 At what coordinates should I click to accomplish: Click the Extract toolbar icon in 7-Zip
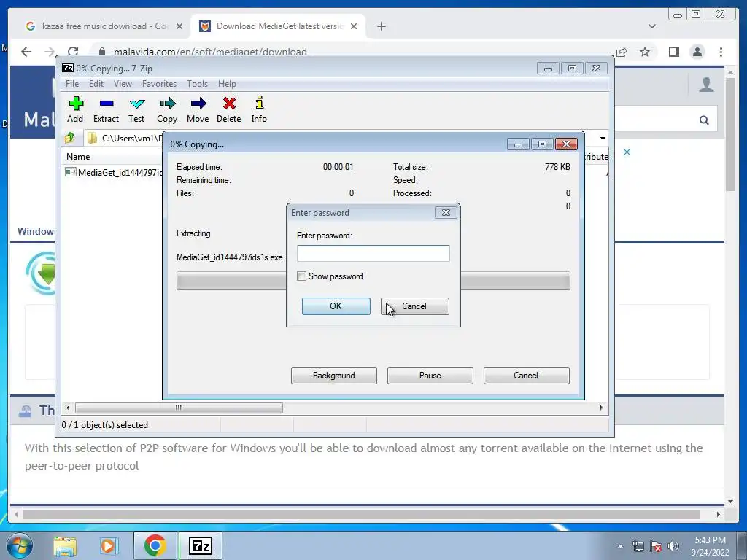click(x=106, y=109)
